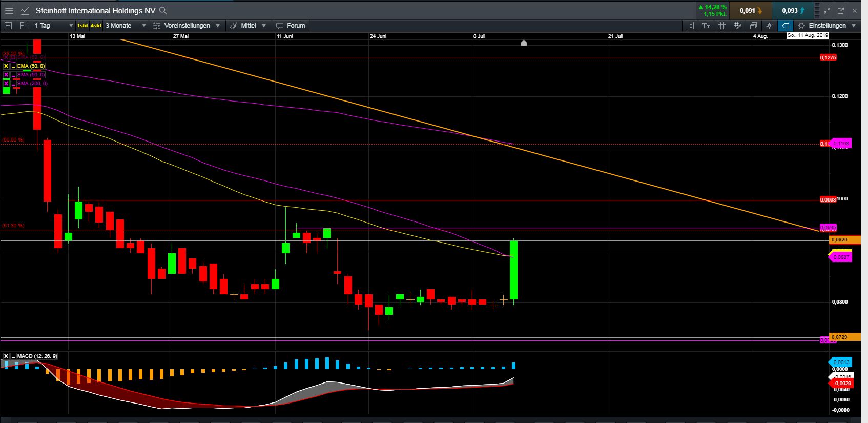The width and height of the screenshot is (868, 423).
Task: Toggle the highlighted price label tag icon
Action: coord(786,25)
